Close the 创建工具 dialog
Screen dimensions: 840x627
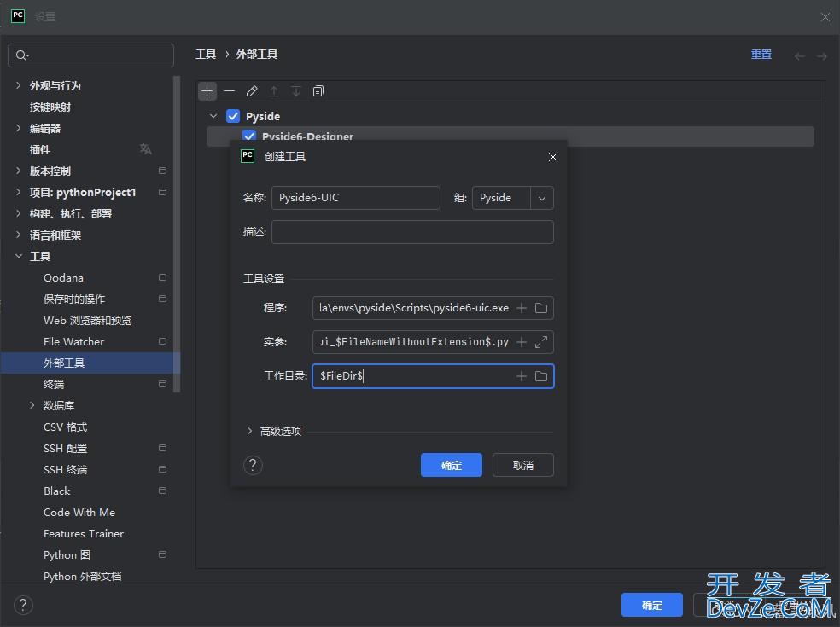coord(553,157)
